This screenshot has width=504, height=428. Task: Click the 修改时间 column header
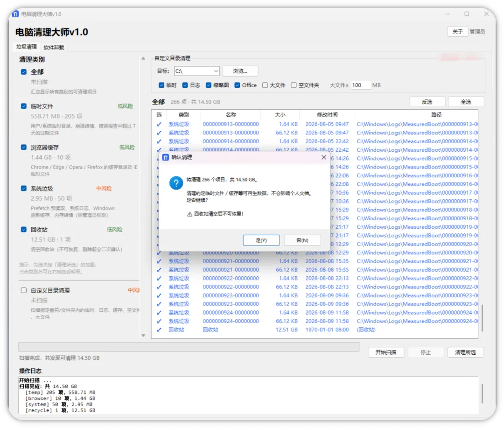[327, 115]
